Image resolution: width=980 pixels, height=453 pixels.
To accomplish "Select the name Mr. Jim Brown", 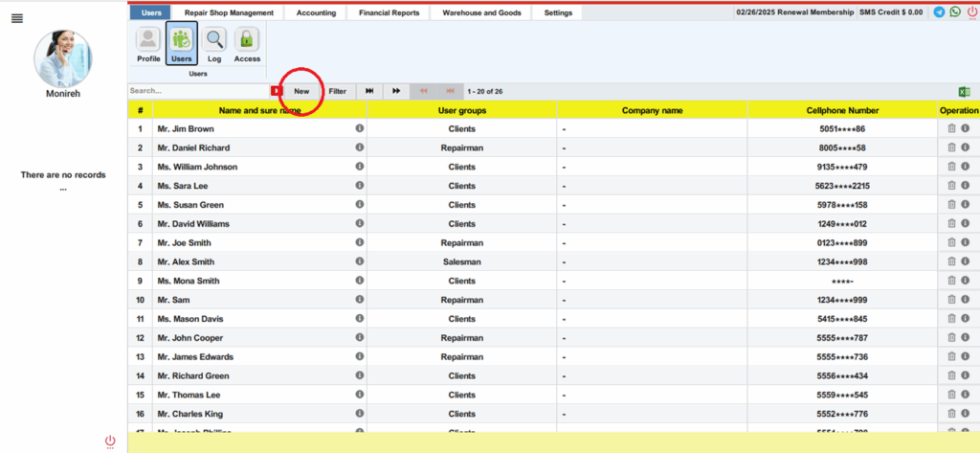I will [186, 129].
